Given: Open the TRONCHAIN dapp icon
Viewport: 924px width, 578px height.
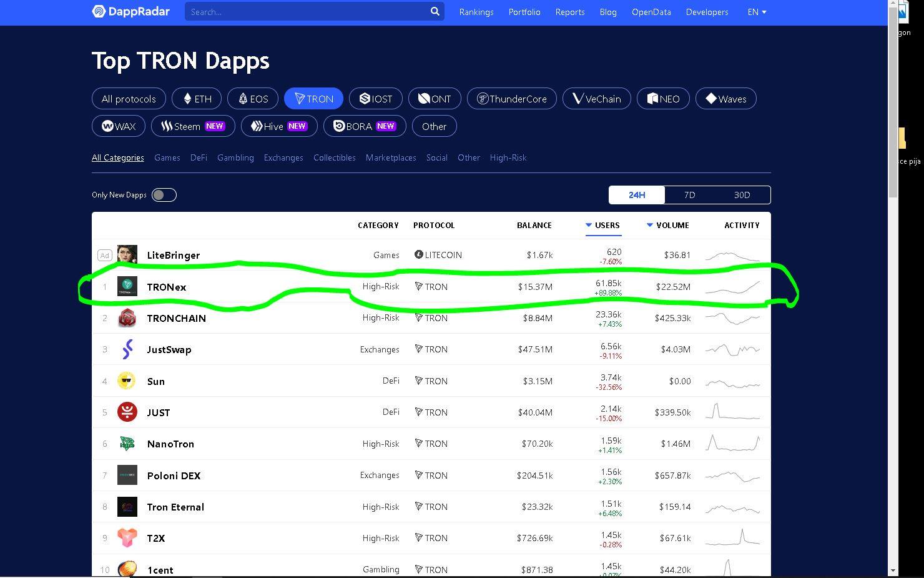Looking at the screenshot, I should [127, 318].
